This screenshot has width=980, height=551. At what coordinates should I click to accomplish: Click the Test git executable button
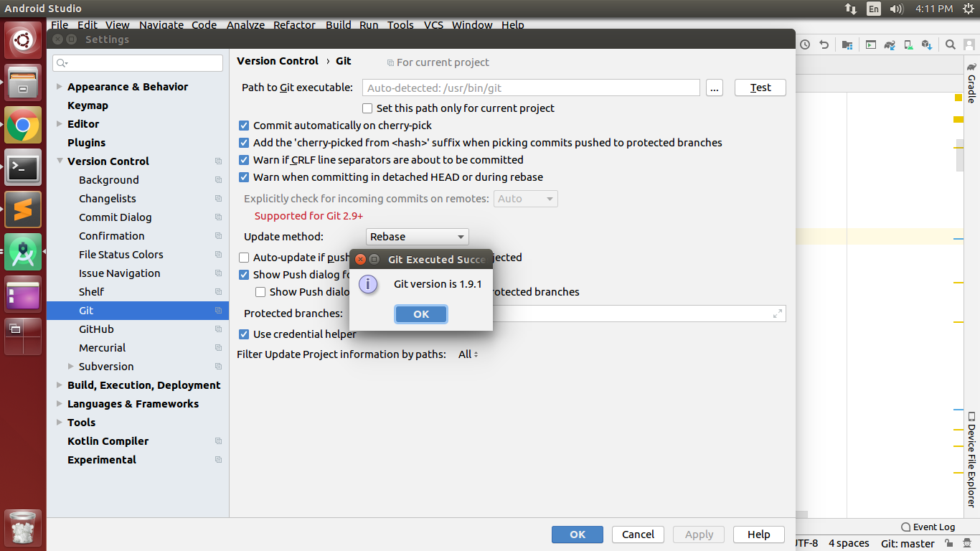(760, 88)
